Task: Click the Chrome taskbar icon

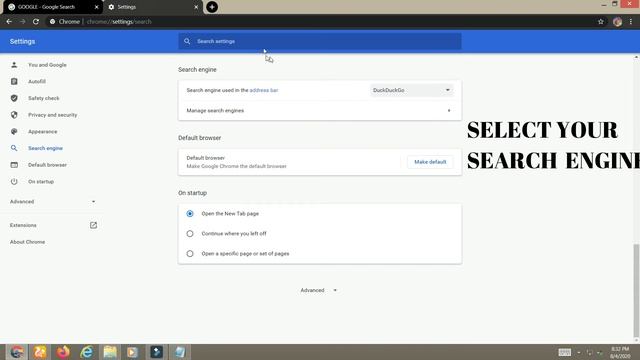Action: tap(16, 352)
